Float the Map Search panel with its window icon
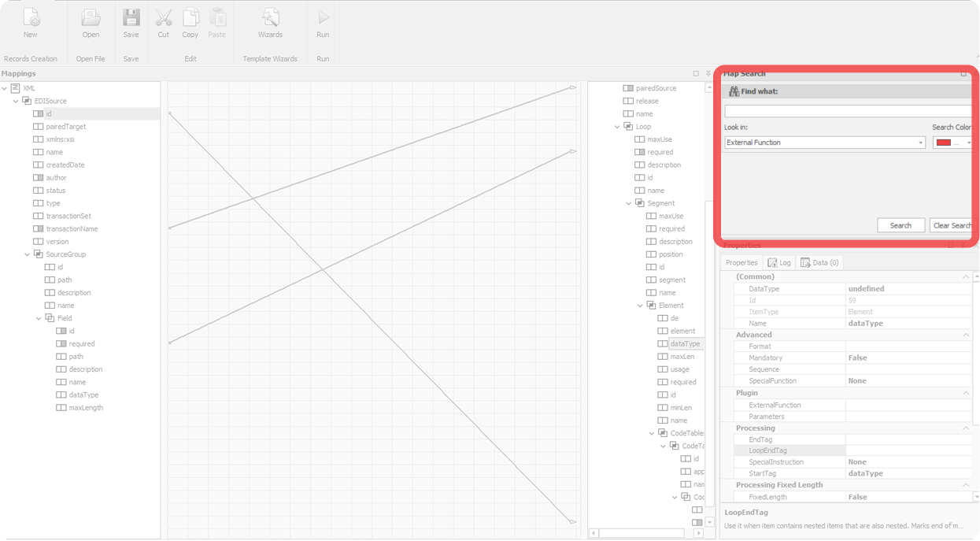 point(963,73)
